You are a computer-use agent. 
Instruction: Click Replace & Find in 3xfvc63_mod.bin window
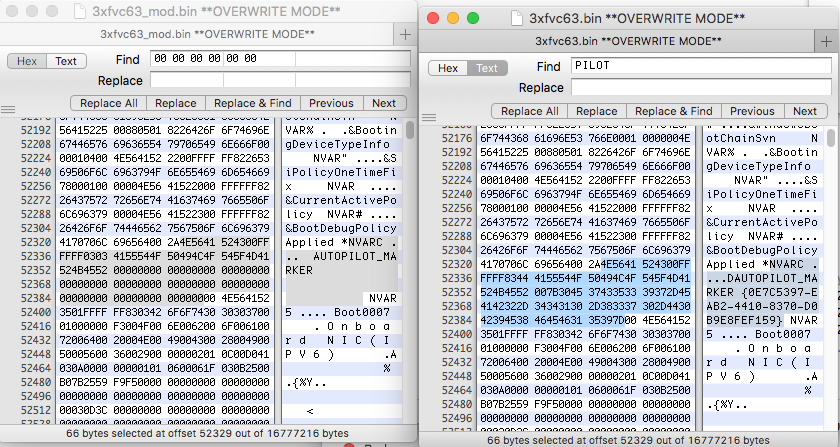(x=253, y=103)
